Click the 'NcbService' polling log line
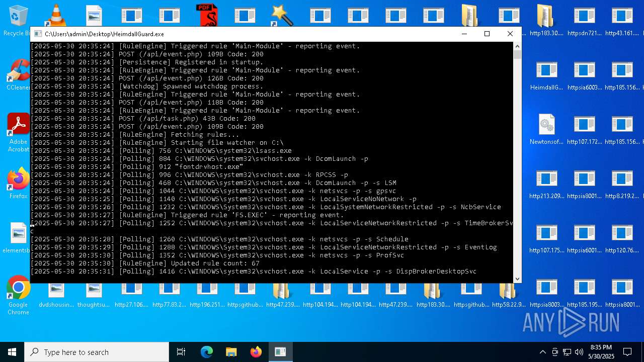 click(x=266, y=207)
